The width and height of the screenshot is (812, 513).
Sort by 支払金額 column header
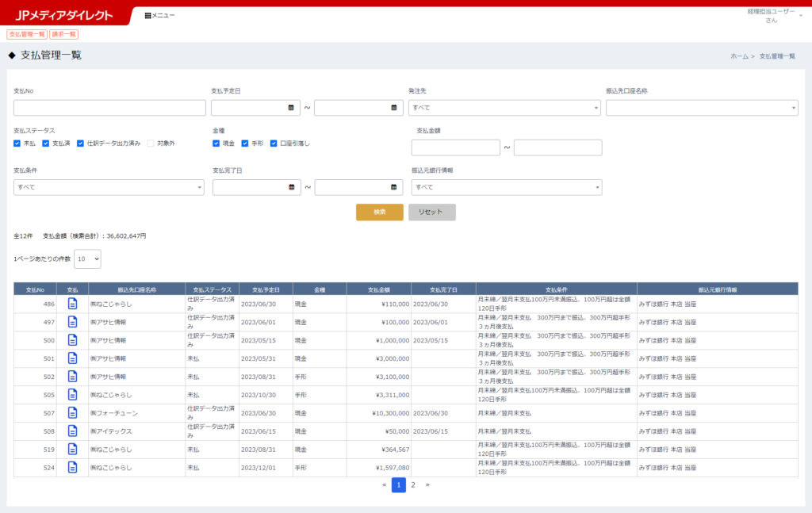click(378, 290)
